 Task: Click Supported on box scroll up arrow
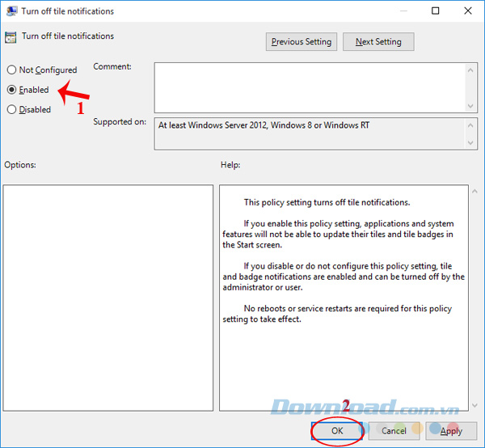[470, 125]
